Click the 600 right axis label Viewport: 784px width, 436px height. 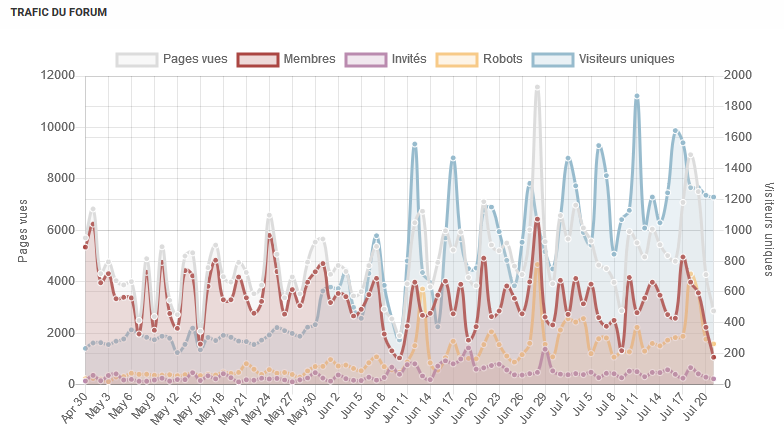pos(734,291)
